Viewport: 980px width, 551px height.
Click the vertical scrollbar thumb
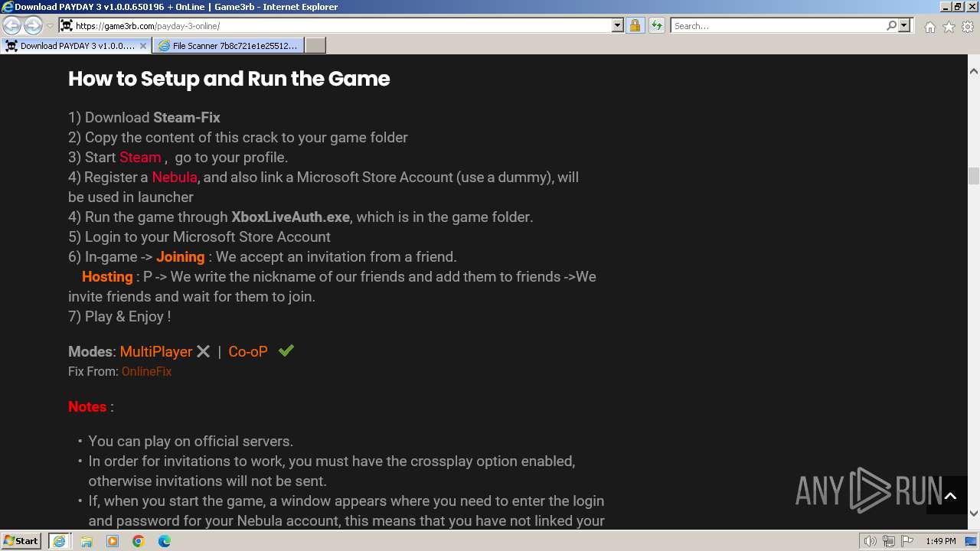[x=974, y=175]
